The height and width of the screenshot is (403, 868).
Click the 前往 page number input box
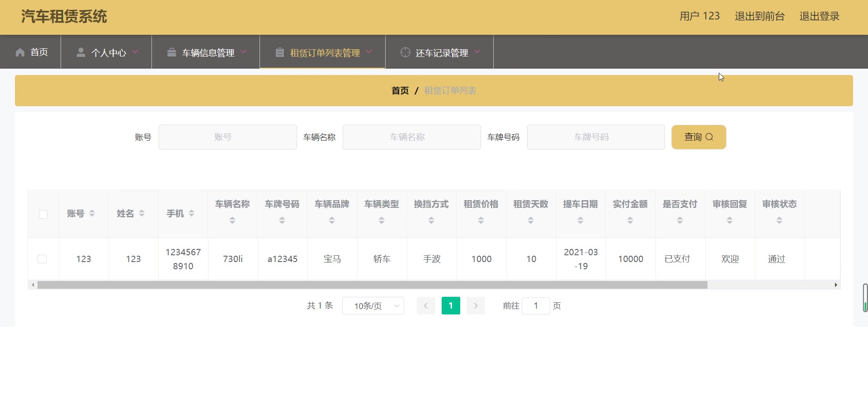pos(536,306)
